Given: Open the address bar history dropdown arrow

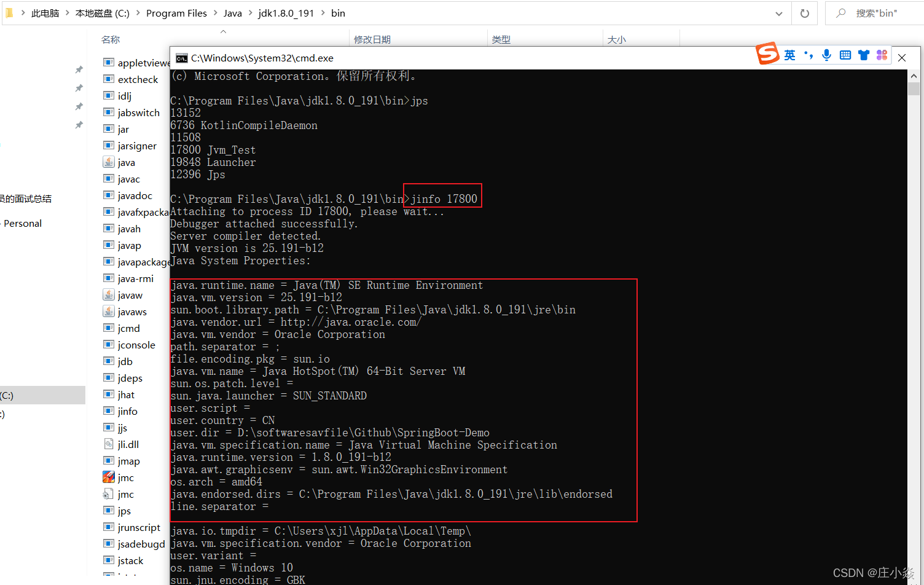Looking at the screenshot, I should click(x=778, y=13).
